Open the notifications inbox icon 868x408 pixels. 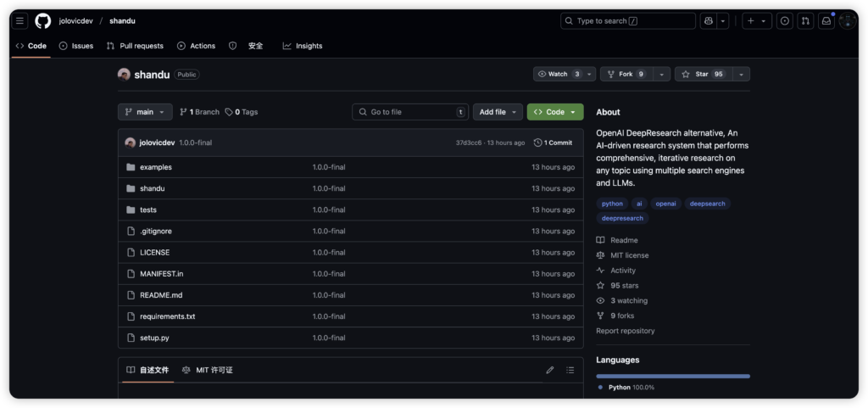(x=826, y=21)
